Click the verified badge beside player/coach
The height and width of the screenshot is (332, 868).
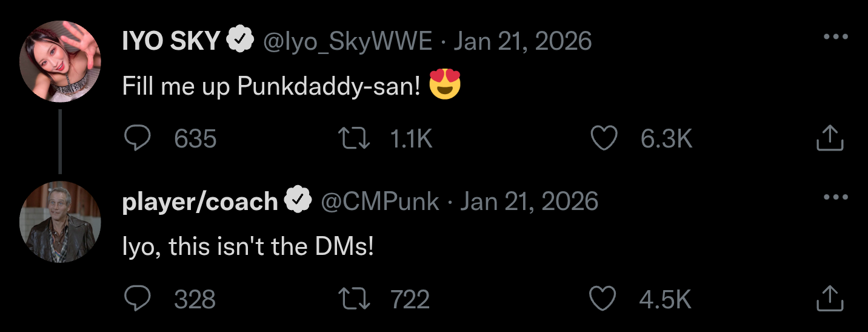(298, 201)
